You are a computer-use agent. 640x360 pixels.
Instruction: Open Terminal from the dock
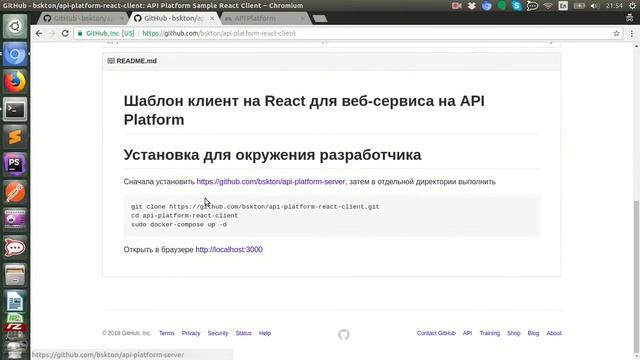pos(15,109)
